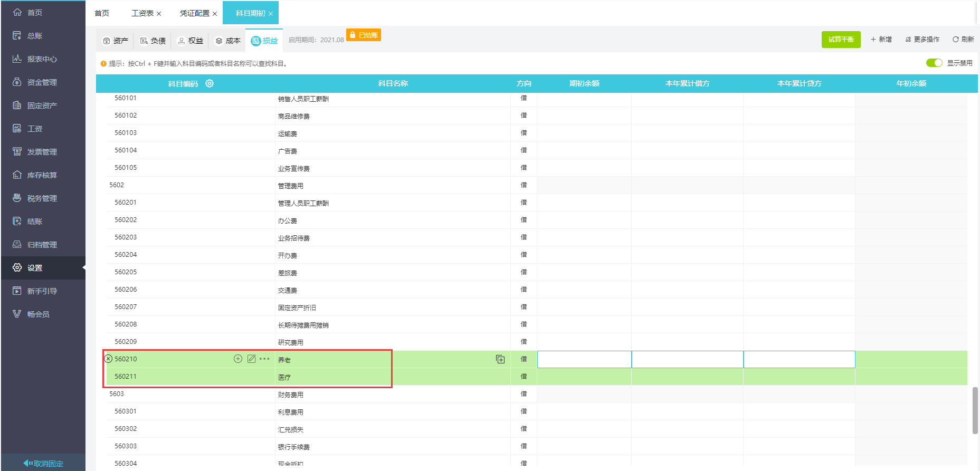980x471 pixels.
Task: Click the edit pencil icon on row 560210
Action: (x=252, y=359)
